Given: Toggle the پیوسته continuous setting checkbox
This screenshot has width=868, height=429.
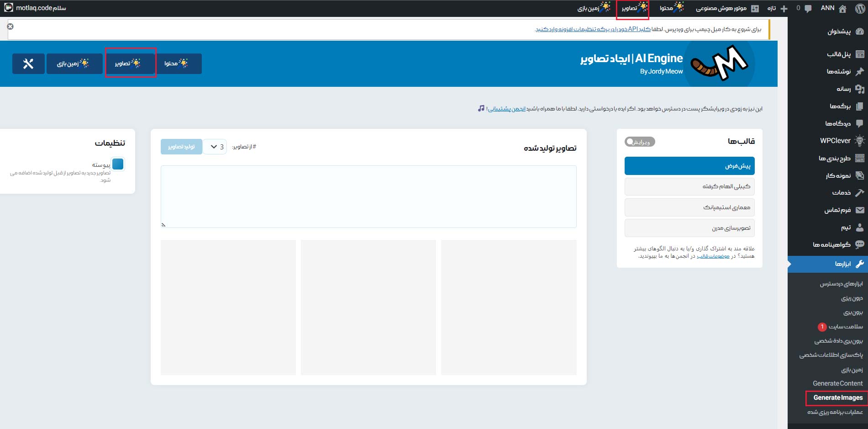Looking at the screenshot, I should [x=118, y=164].
